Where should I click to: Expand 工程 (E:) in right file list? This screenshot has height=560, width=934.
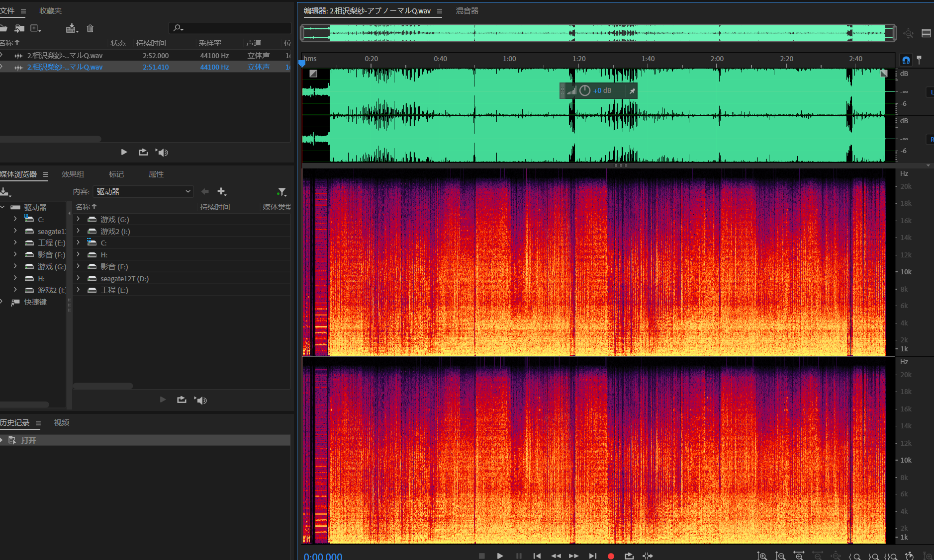click(x=78, y=290)
